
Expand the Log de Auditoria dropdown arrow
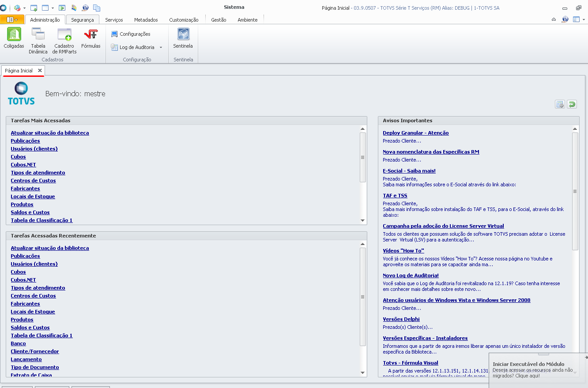(161, 47)
